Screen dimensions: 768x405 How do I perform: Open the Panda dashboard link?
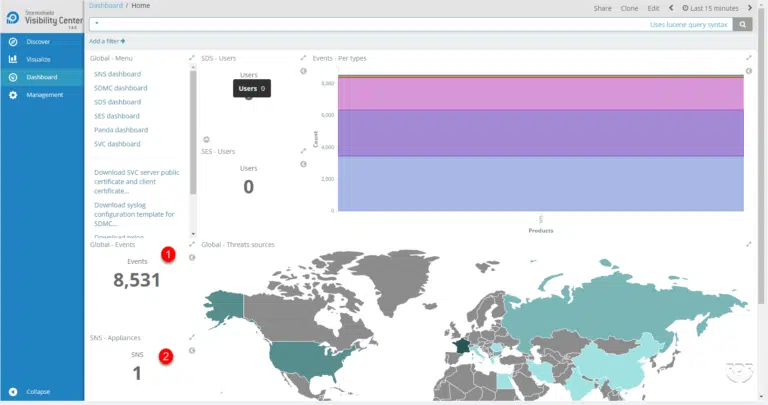pyautogui.click(x=121, y=130)
